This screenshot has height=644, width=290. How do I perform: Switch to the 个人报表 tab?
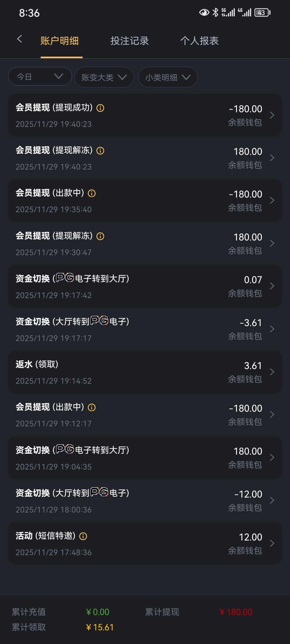(200, 41)
